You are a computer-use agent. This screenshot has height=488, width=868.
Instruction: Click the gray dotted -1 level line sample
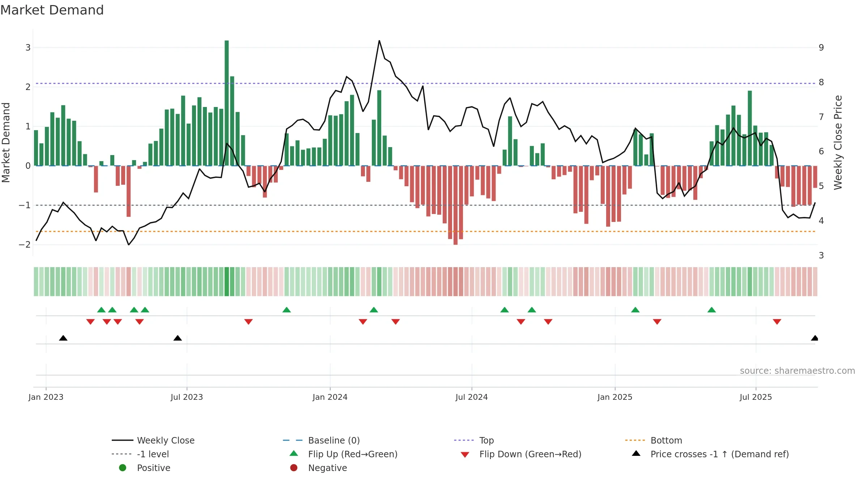(122, 454)
